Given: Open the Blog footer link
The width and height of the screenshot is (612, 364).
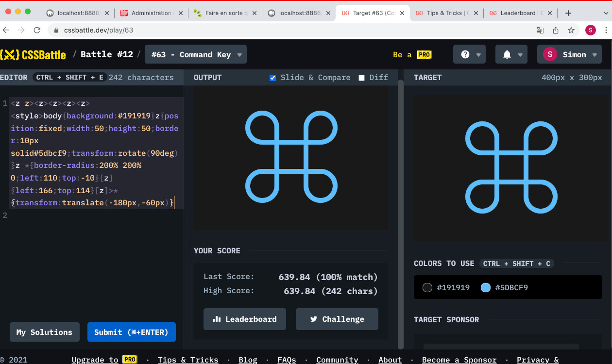Looking at the screenshot, I should click(248, 360).
